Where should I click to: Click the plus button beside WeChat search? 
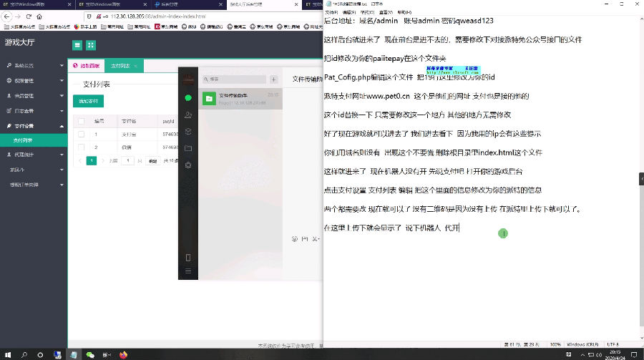point(273,79)
